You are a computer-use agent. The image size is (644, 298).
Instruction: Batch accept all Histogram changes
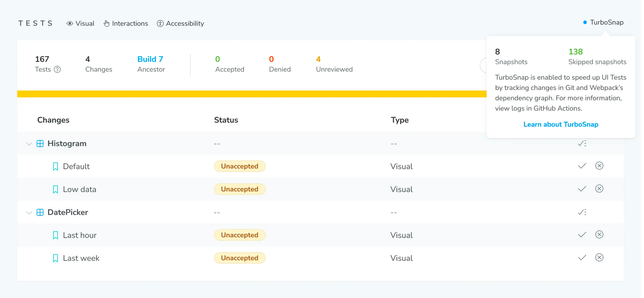coord(582,144)
